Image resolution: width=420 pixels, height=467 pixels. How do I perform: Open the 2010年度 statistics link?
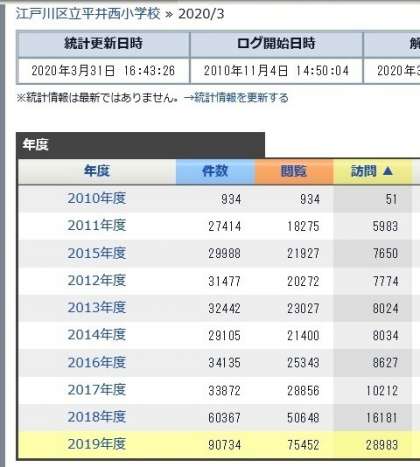pyautogui.click(x=97, y=199)
